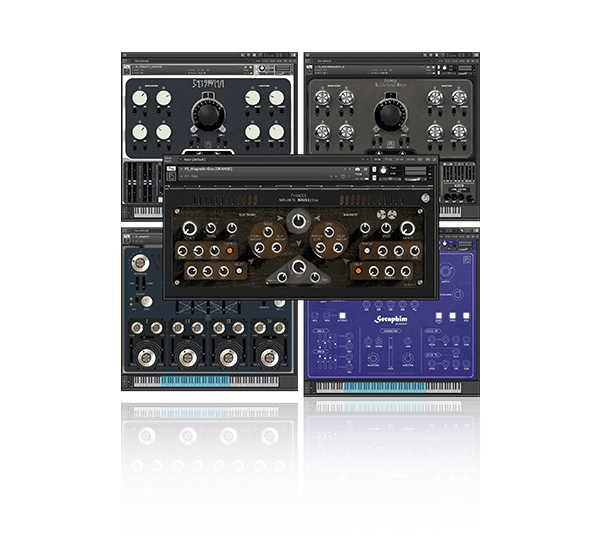This screenshot has height=543, width=600.
Task: Click the big black dial on Subliminal Keys
Action: click(x=392, y=118)
